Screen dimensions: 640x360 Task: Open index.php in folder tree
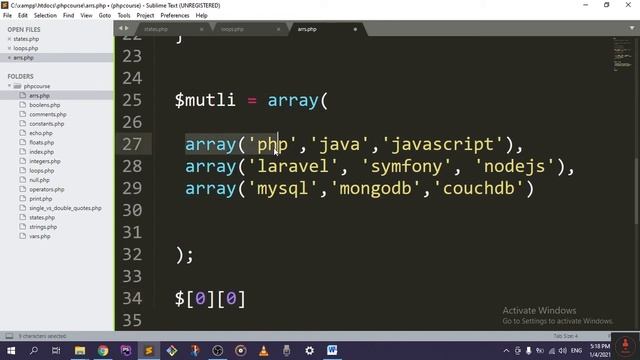[x=41, y=152]
